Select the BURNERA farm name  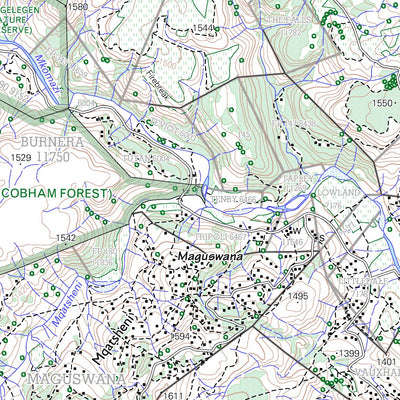coord(52,142)
